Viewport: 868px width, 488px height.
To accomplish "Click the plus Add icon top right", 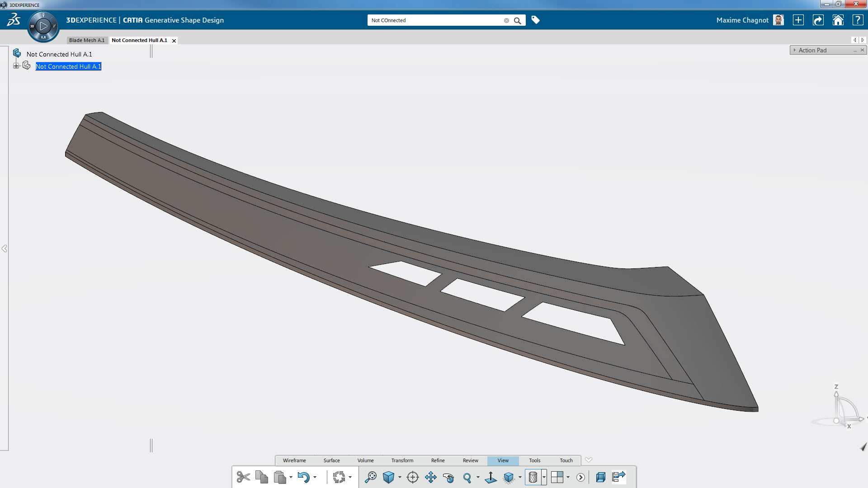I will [798, 20].
